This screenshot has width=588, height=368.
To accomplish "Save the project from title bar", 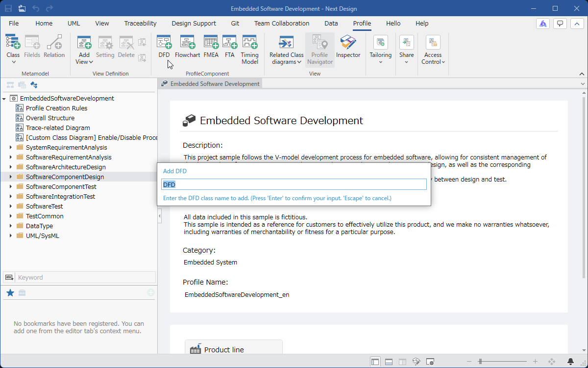I will point(8,8).
